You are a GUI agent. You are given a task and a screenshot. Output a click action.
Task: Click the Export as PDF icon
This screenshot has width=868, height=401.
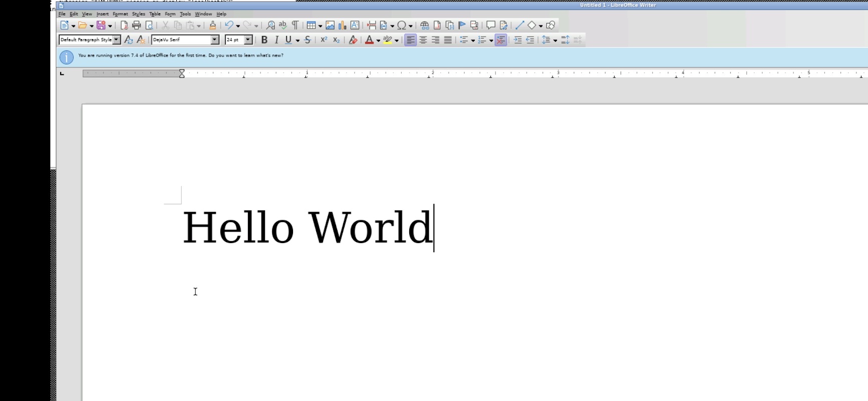point(124,26)
